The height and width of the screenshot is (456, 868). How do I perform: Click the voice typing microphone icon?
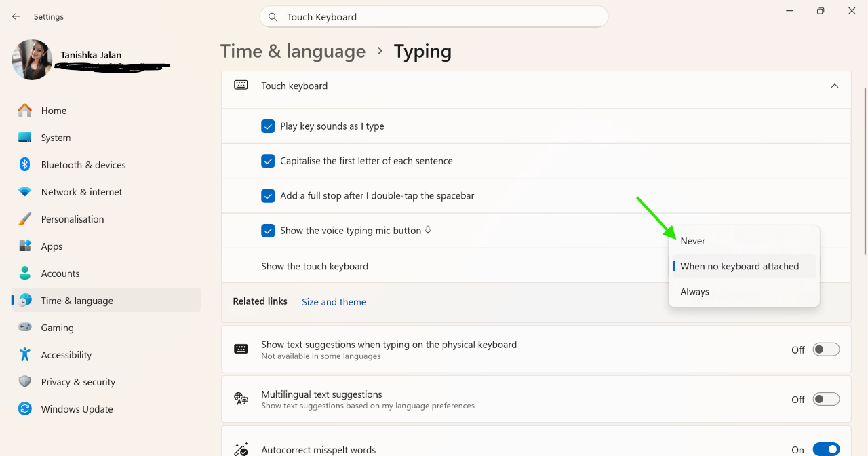tap(428, 230)
